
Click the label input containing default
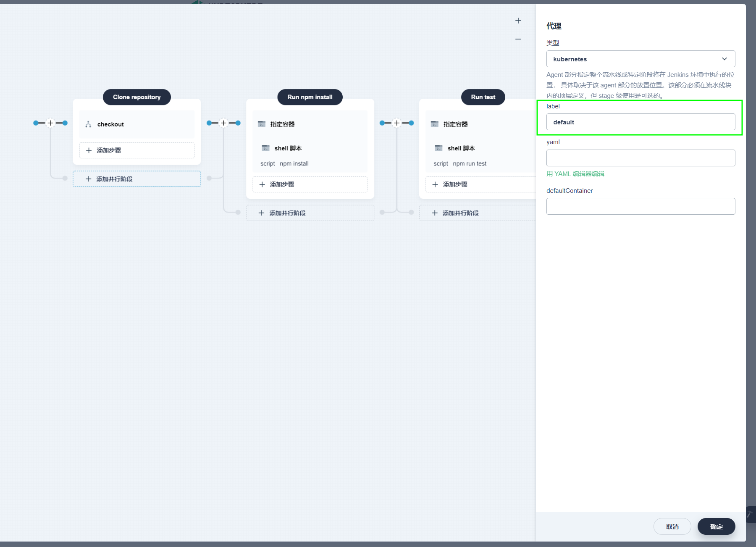pyautogui.click(x=640, y=122)
